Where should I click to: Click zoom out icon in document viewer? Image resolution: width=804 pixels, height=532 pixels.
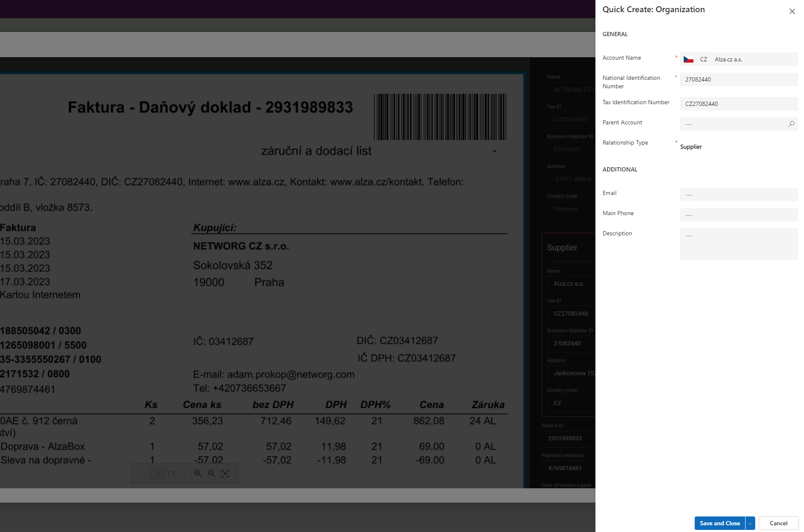coord(212,474)
